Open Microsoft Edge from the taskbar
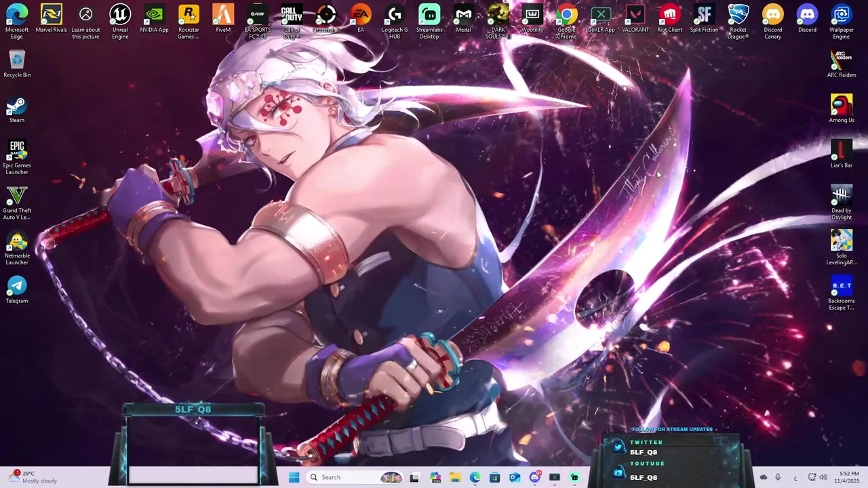 tap(475, 477)
